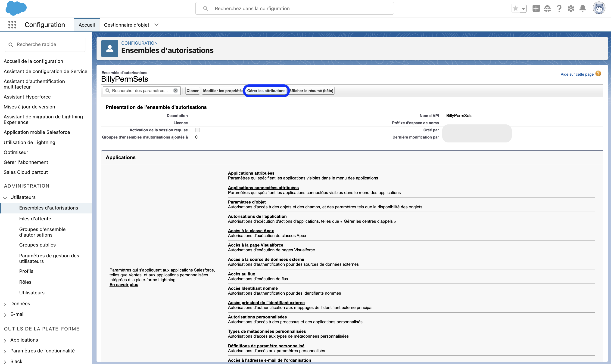Screen dimensions: 611x364
Task: Expand the Slack section
Action: coord(5,362)
